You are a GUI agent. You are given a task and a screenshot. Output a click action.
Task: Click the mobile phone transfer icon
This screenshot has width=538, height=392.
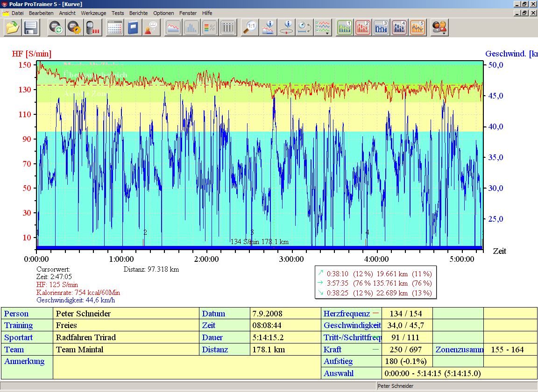93,28
